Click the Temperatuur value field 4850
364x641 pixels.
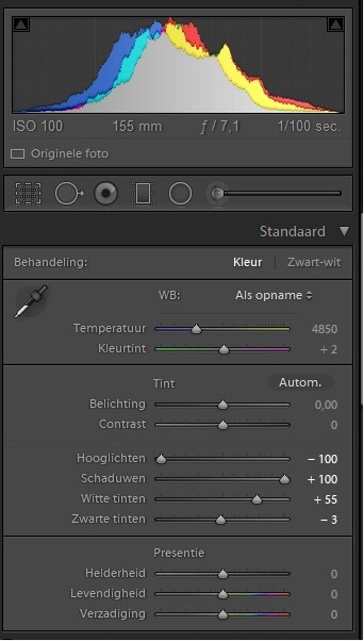click(x=325, y=329)
